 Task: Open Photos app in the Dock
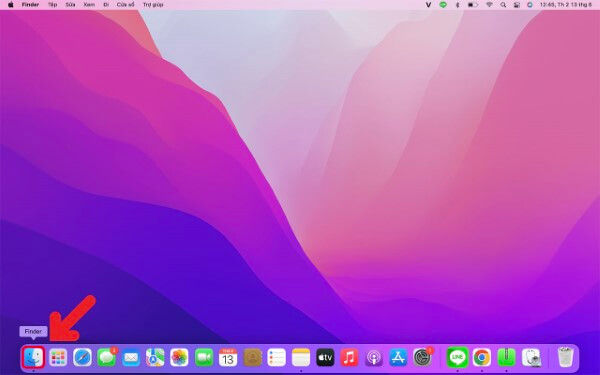click(x=179, y=358)
